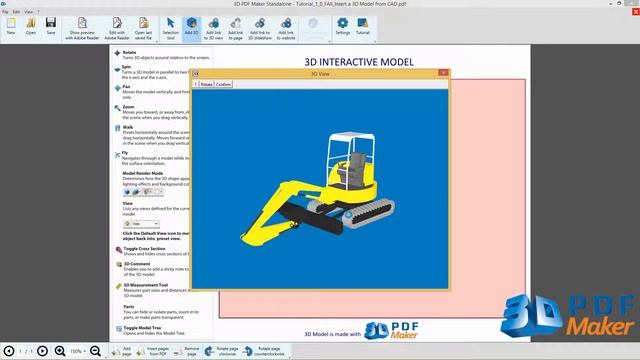Click the 3D Measurement Tool icon
The width and height of the screenshot is (640, 360).
[119, 286]
